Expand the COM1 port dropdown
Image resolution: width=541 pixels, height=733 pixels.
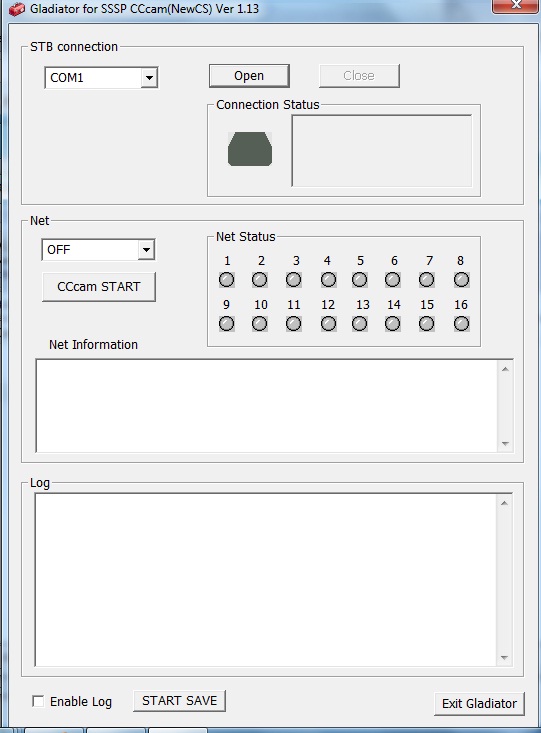coord(149,78)
